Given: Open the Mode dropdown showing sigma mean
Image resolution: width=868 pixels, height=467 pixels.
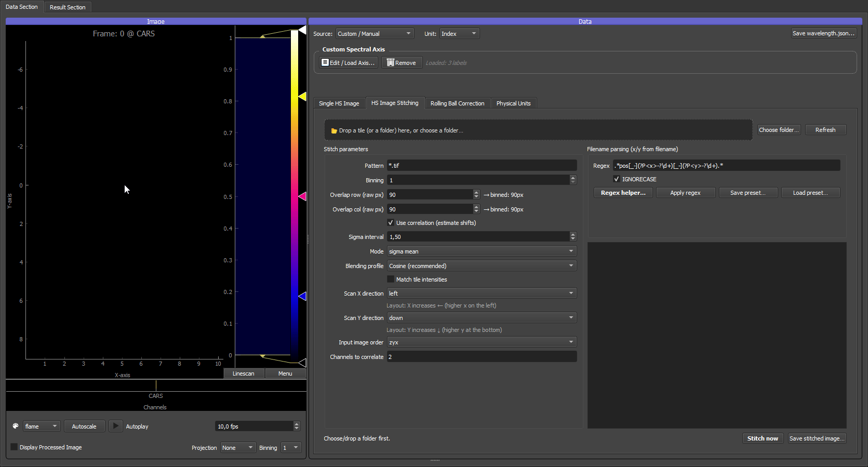Looking at the screenshot, I should [482, 251].
